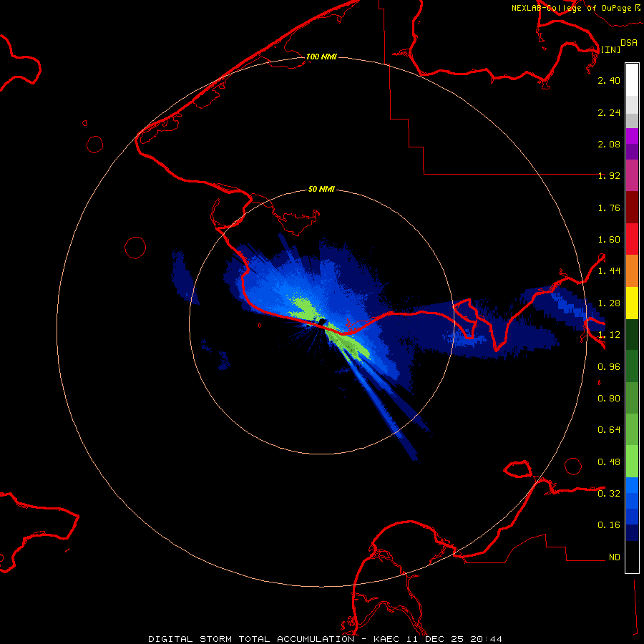Click the 1.44 legend value

pyautogui.click(x=609, y=271)
